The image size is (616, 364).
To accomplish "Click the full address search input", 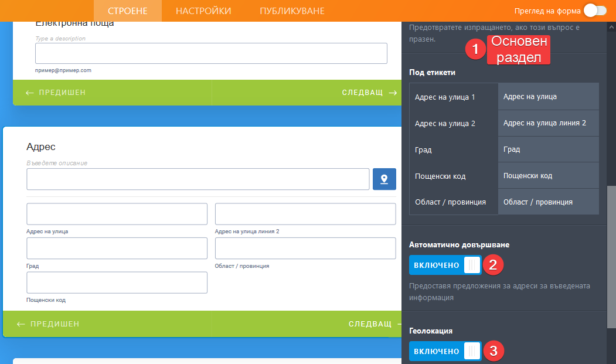I will 198,179.
